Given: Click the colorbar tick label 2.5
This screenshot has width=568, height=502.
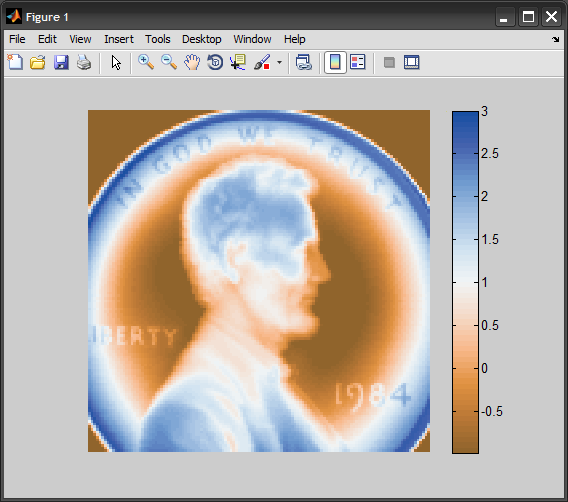Looking at the screenshot, I should (490, 154).
